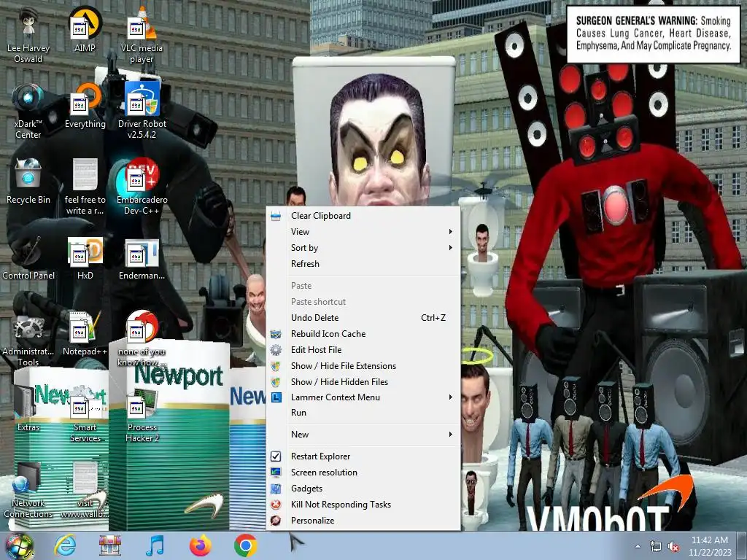This screenshot has width=747, height=560.
Task: Select the xDark Center desktop icon
Action: pos(28,111)
